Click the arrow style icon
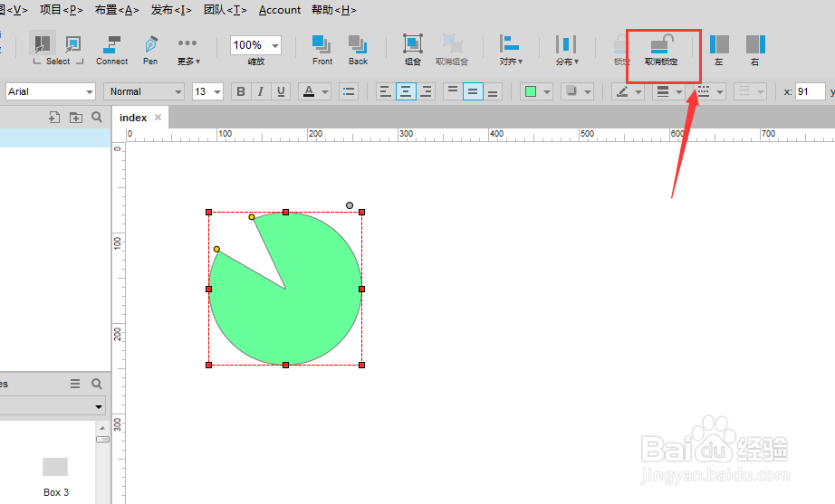Screen dimensions: 835x504 click(744, 91)
